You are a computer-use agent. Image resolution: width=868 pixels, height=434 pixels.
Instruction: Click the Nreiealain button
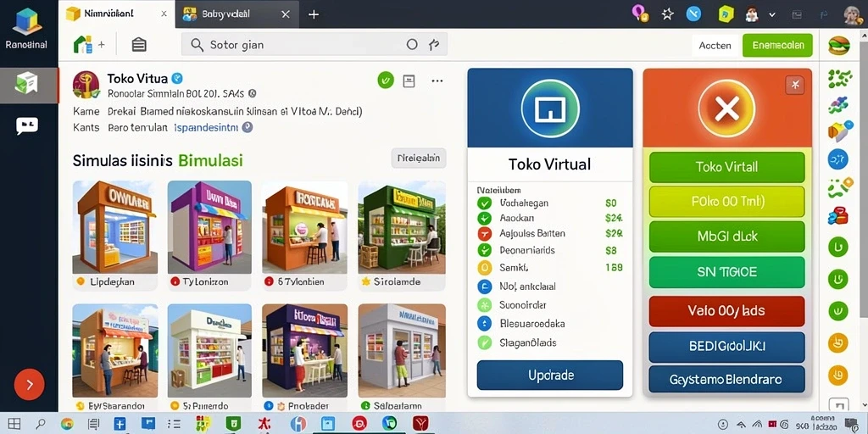[419, 159]
